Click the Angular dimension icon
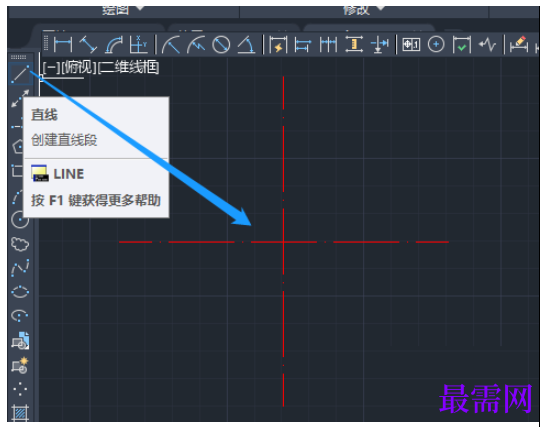This screenshot has height=430, width=551. 246,45
